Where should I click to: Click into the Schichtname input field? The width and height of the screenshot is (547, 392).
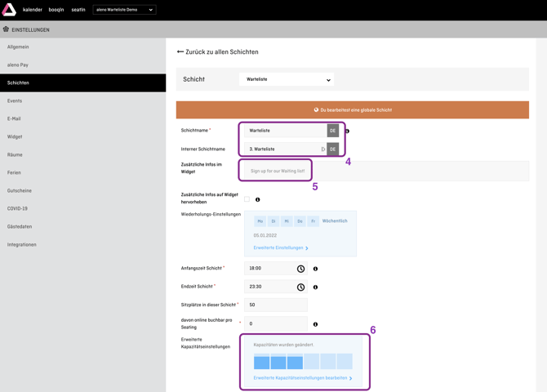[286, 131]
